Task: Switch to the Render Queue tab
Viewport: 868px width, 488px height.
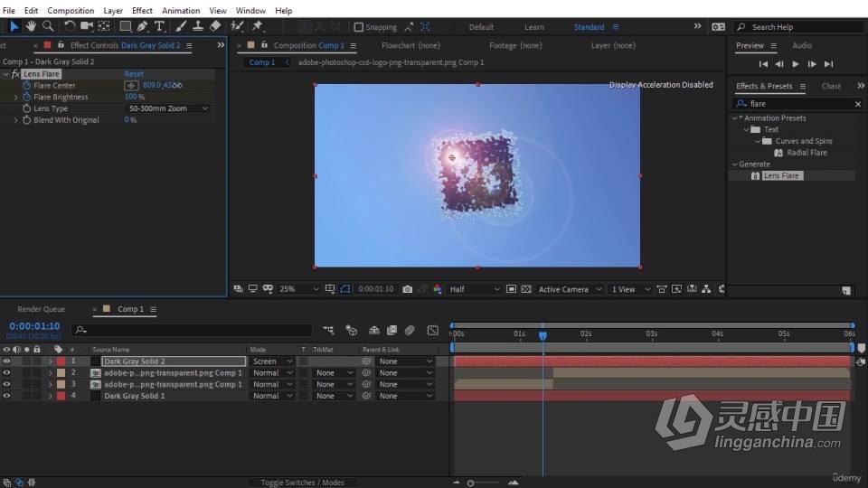Action: click(41, 309)
